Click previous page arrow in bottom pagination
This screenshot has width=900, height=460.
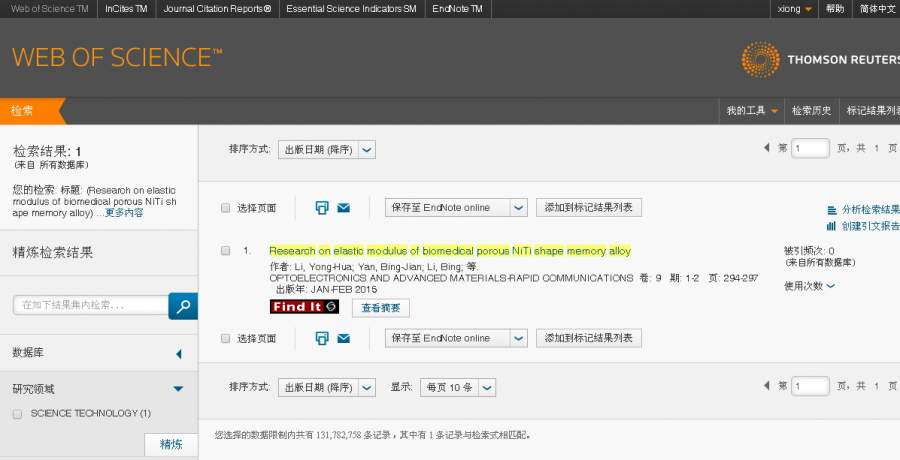click(766, 385)
